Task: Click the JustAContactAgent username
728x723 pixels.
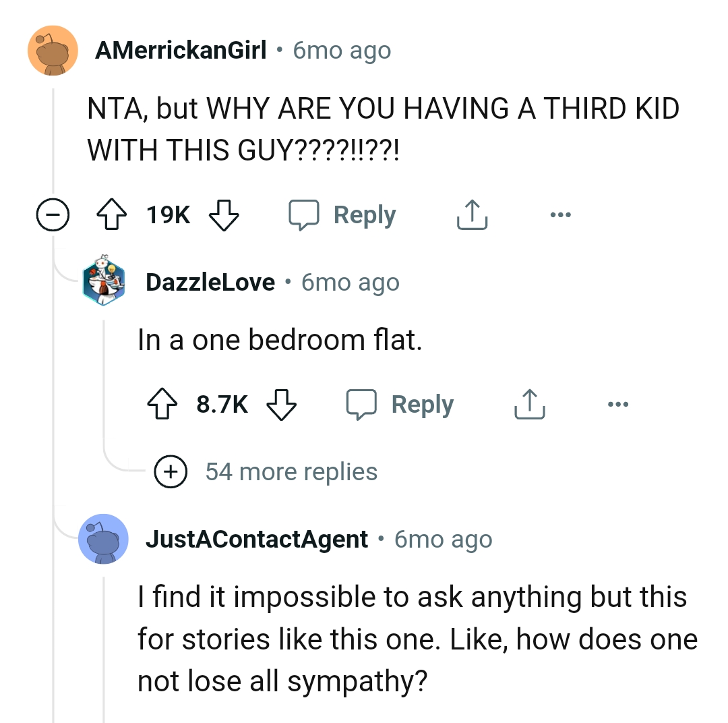Action: tap(257, 539)
